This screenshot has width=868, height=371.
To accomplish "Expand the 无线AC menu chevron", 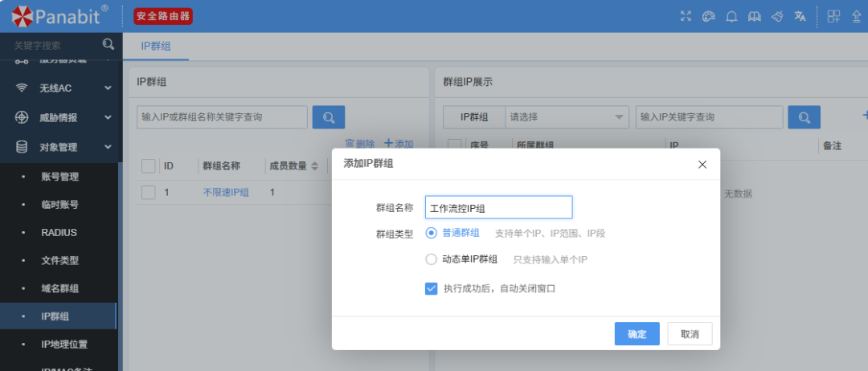I will tap(108, 88).
